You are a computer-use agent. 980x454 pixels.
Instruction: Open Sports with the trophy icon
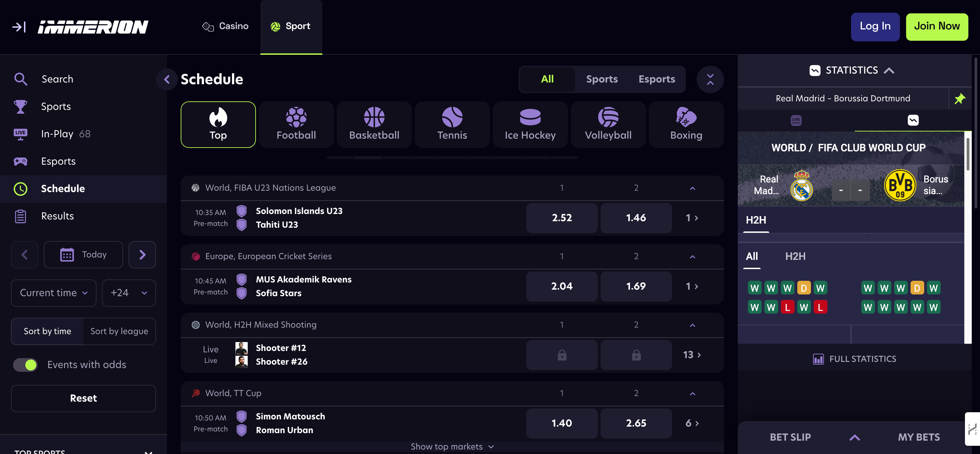(83, 106)
